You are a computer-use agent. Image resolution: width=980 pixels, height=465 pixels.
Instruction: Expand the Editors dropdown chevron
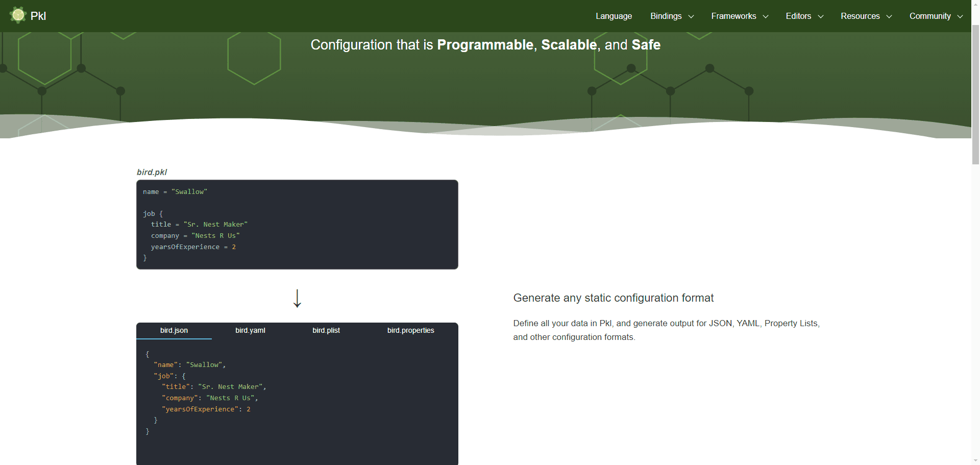821,16
